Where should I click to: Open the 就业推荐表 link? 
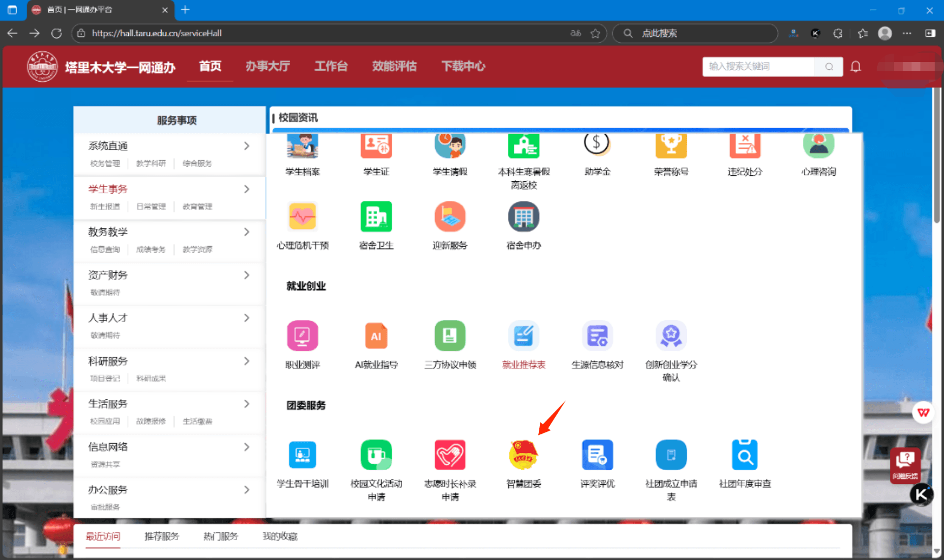click(524, 364)
